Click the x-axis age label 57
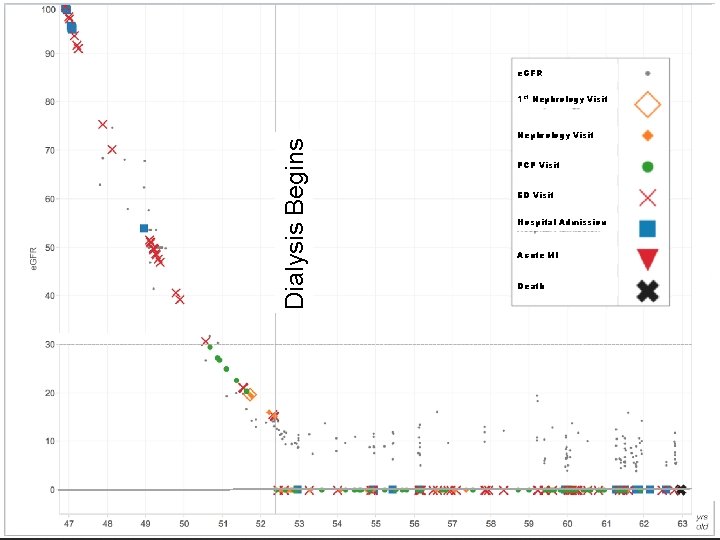720x540 pixels. (452, 524)
